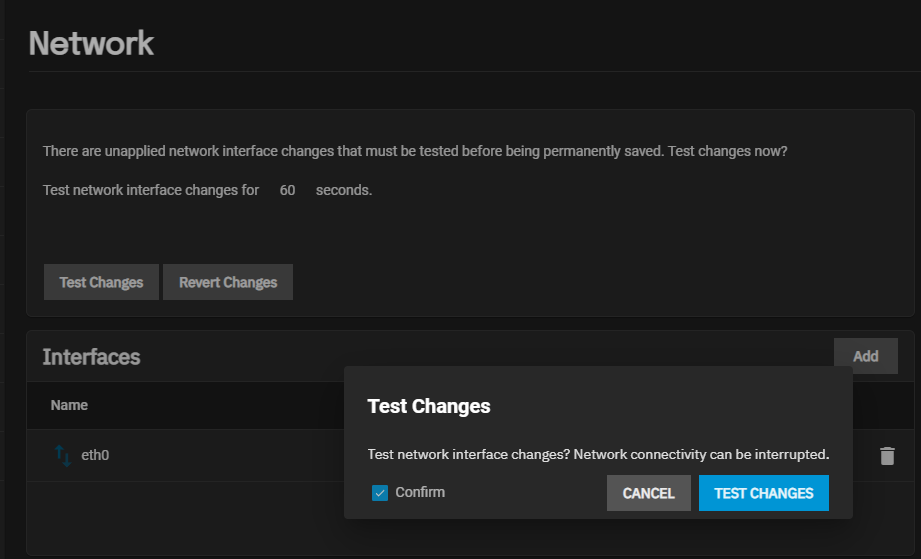Click the Test Changes dialog title

pos(429,406)
